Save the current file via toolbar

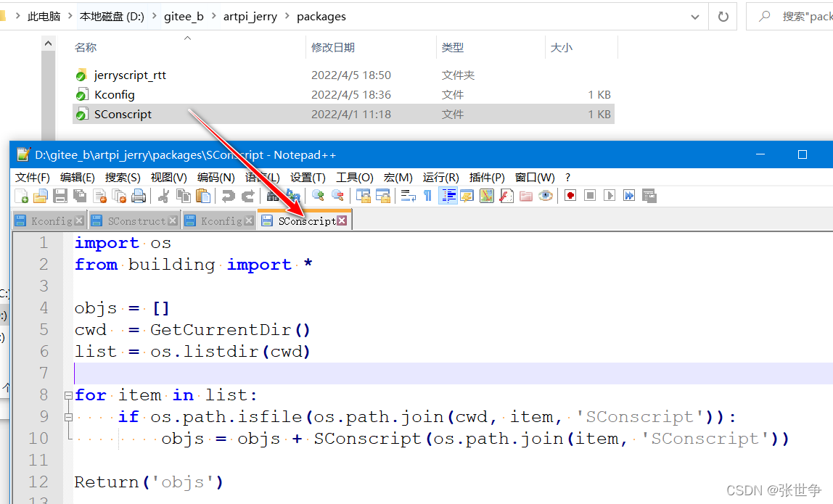pos(60,196)
